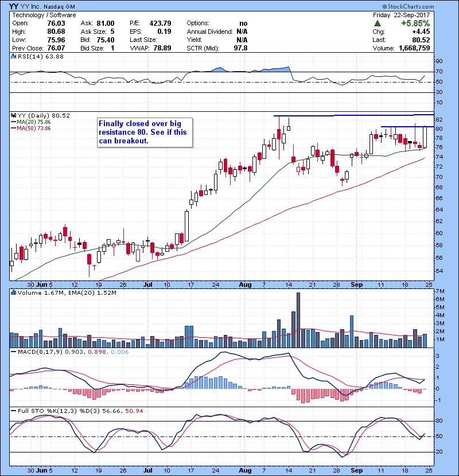Click the EPS value 0.19
Viewport: 459px width, 476px height.
[164, 32]
